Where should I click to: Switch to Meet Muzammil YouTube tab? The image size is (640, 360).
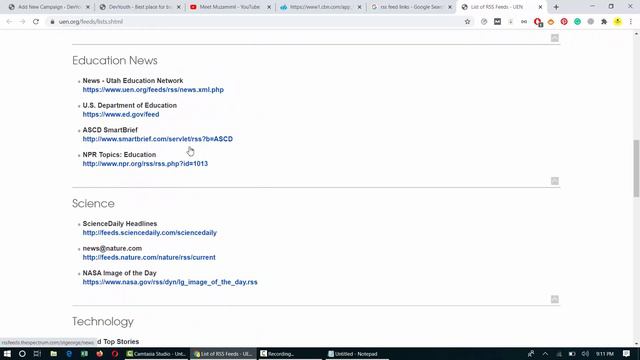point(229,7)
